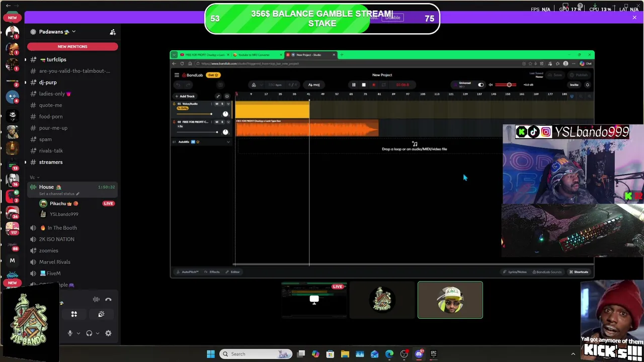This screenshot has height=362, width=644.
Task: Open metronome settings dropdown arrow
Action: pyautogui.click(x=261, y=85)
